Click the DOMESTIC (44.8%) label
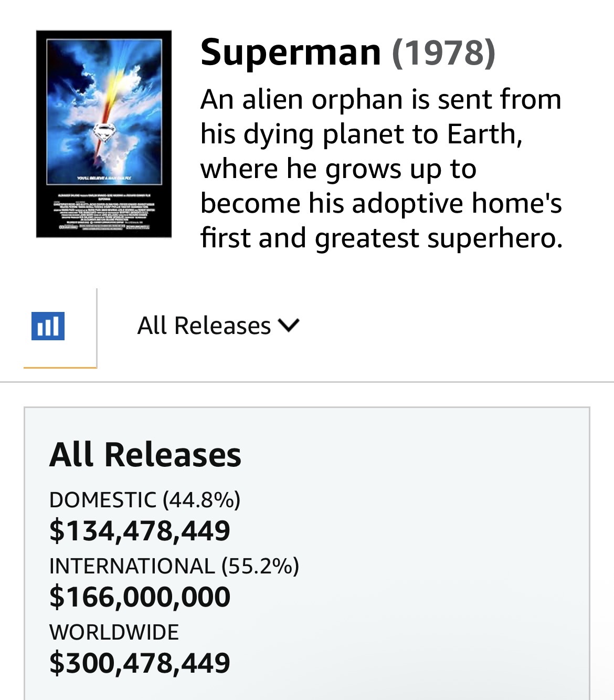 click(145, 499)
